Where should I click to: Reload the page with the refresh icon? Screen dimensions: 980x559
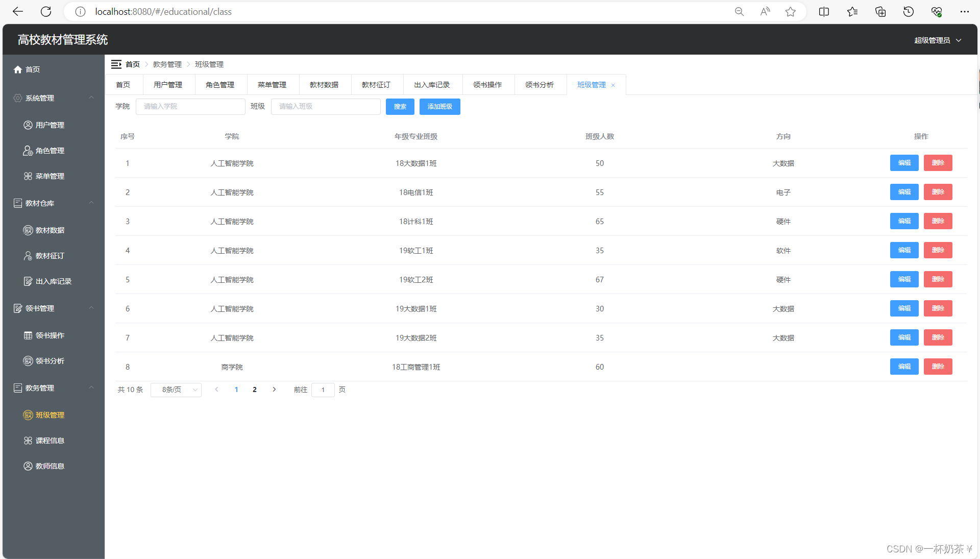tap(46, 12)
